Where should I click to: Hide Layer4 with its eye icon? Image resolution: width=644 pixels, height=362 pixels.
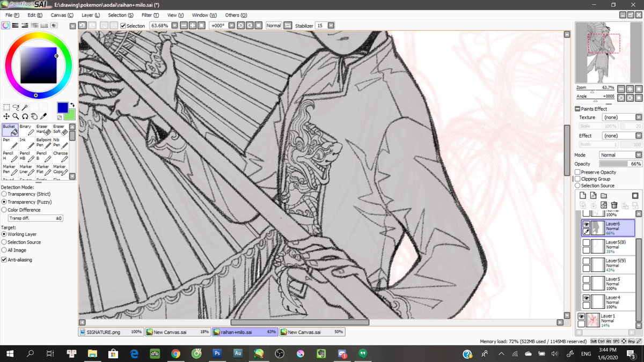coord(586,297)
